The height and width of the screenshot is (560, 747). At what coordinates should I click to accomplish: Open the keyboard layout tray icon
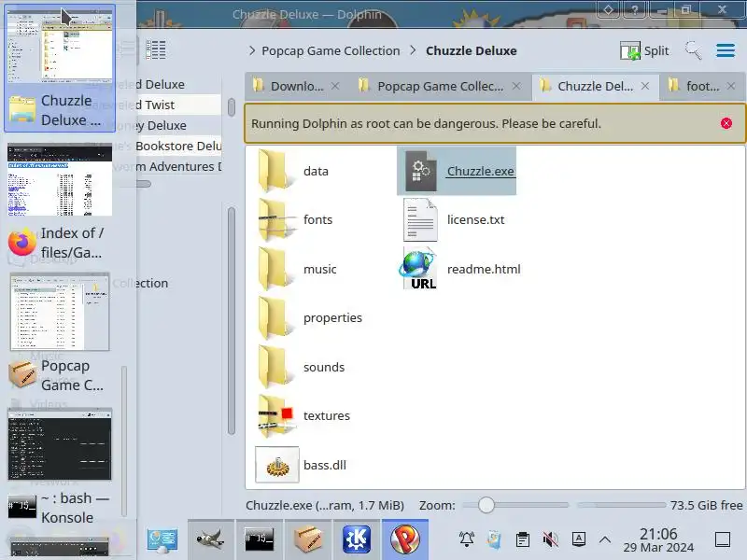click(578, 539)
